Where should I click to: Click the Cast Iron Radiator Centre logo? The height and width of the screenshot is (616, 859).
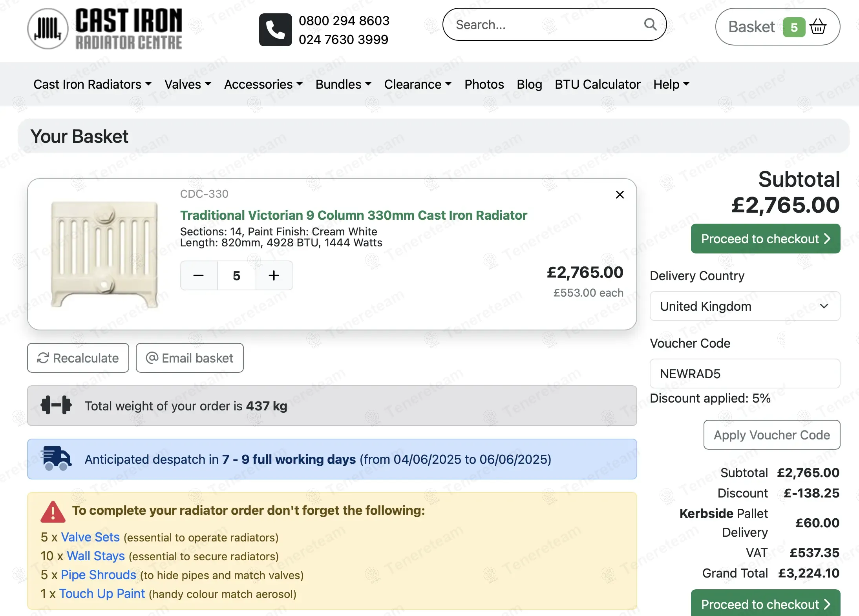coord(105,29)
